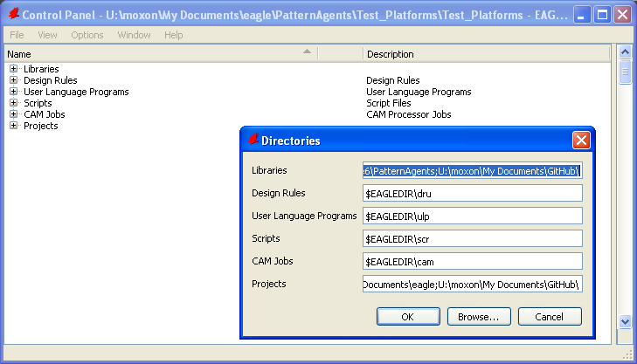Open the File menu

click(17, 35)
